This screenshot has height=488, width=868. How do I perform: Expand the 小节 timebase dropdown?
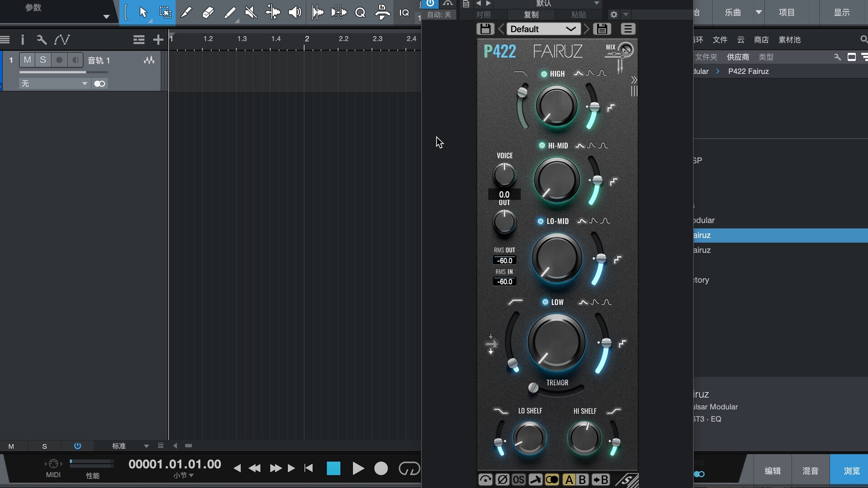pos(184,475)
